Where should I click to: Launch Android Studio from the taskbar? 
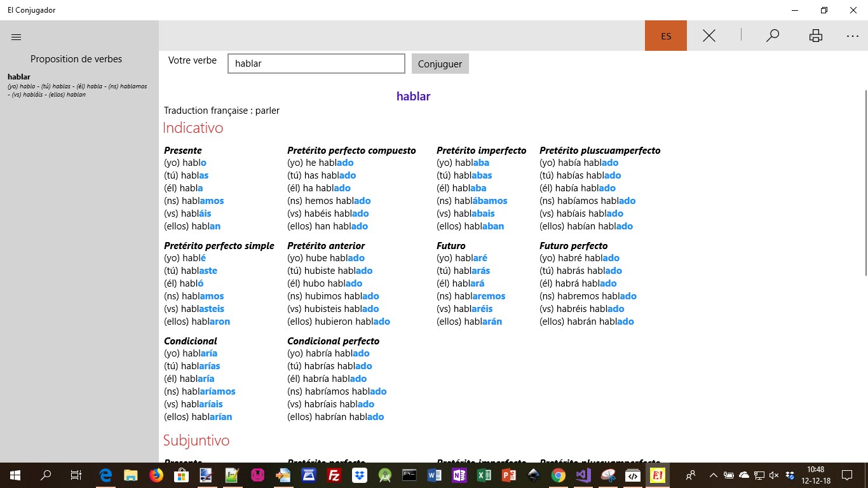coord(384,475)
